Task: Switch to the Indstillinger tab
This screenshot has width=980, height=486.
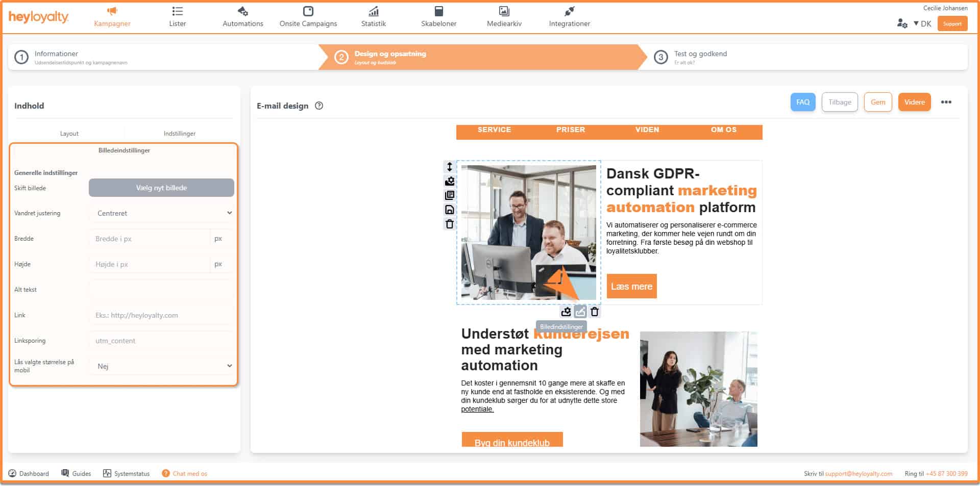Action: click(x=179, y=134)
